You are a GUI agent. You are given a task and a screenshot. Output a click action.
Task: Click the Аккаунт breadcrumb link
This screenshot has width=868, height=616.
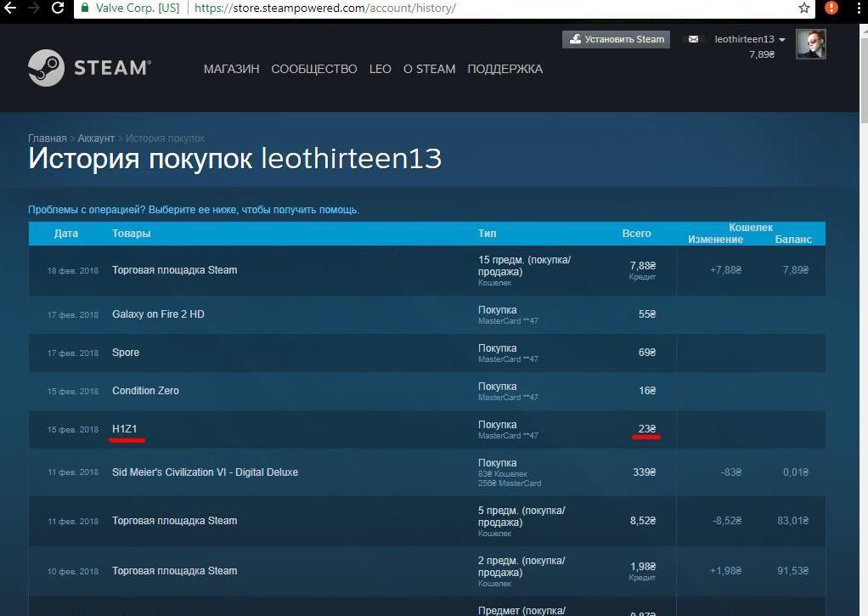click(96, 138)
